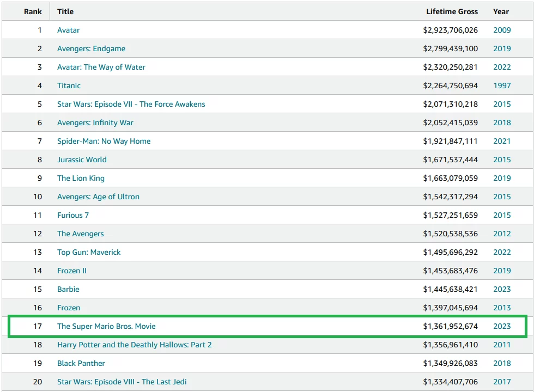Open the 2011 year link for Harry Potter
The image size is (534, 392).
coord(502,345)
